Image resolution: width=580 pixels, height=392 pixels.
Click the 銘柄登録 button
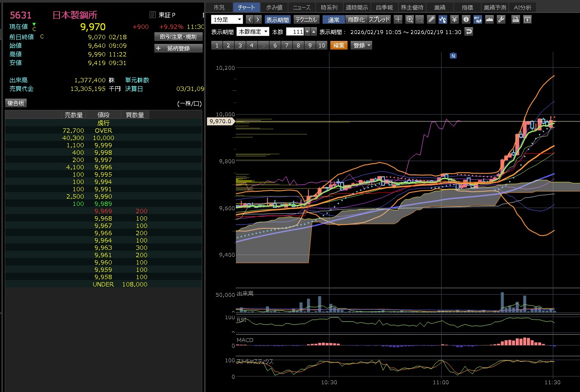click(x=178, y=48)
